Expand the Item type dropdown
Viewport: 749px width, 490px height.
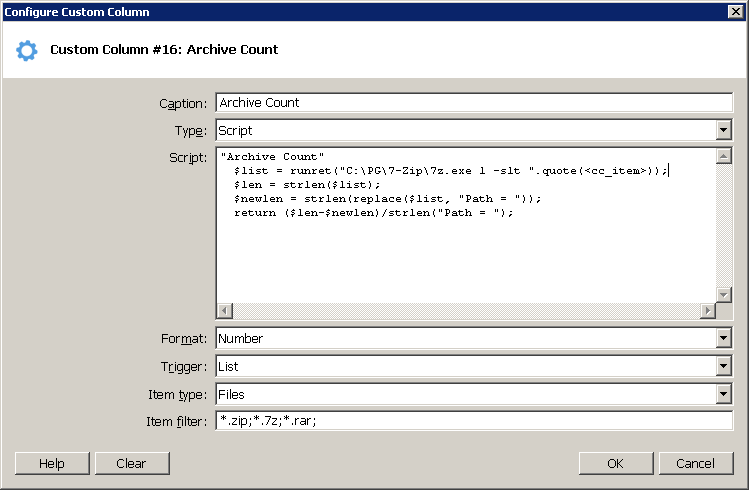[724, 395]
